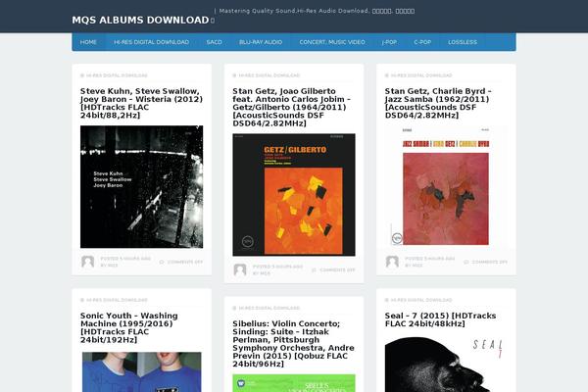Open the Seal 7 post title

(x=440, y=319)
